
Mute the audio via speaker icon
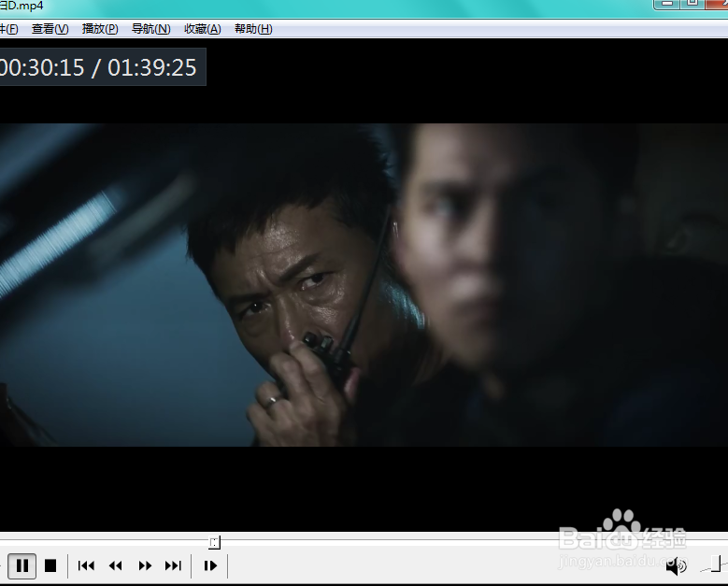tap(676, 566)
